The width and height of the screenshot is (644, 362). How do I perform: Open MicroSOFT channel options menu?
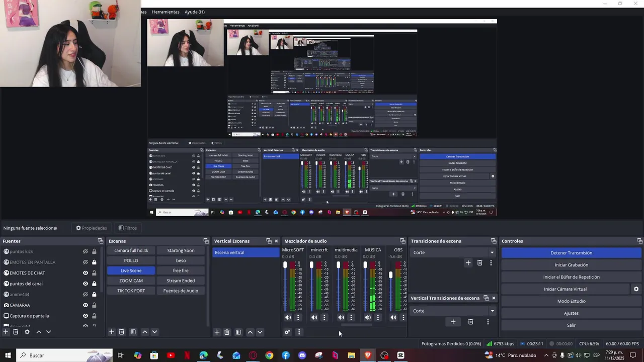coord(298,317)
